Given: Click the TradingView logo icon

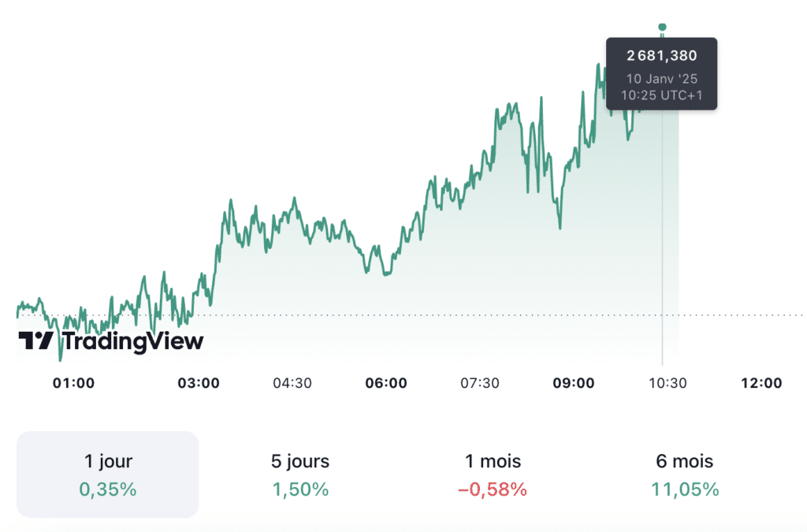Looking at the screenshot, I should (x=36, y=341).
